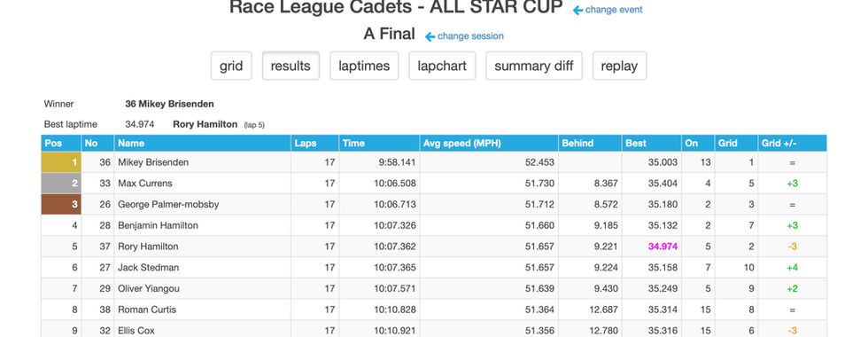Open the summary diff view
This screenshot has width=868, height=337.
pos(534,66)
